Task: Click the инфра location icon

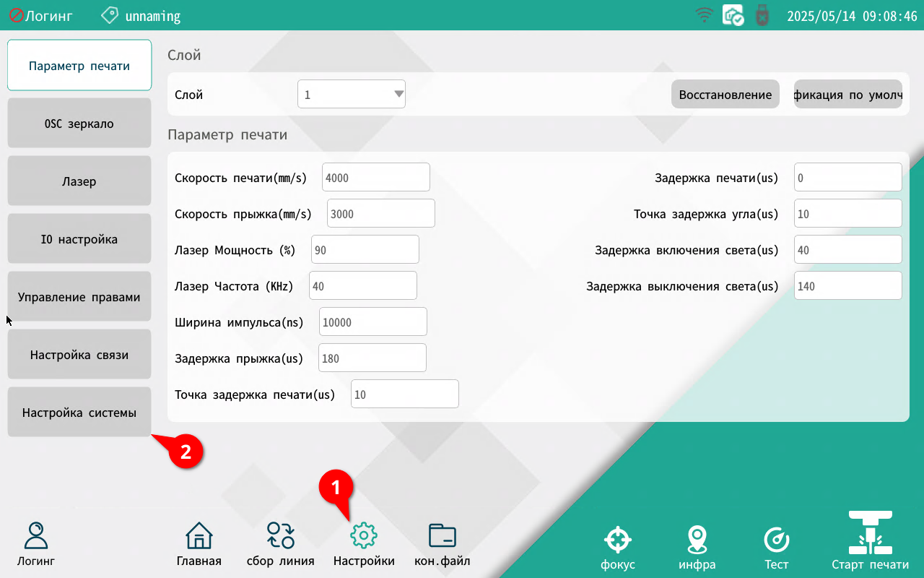Action: point(697,540)
